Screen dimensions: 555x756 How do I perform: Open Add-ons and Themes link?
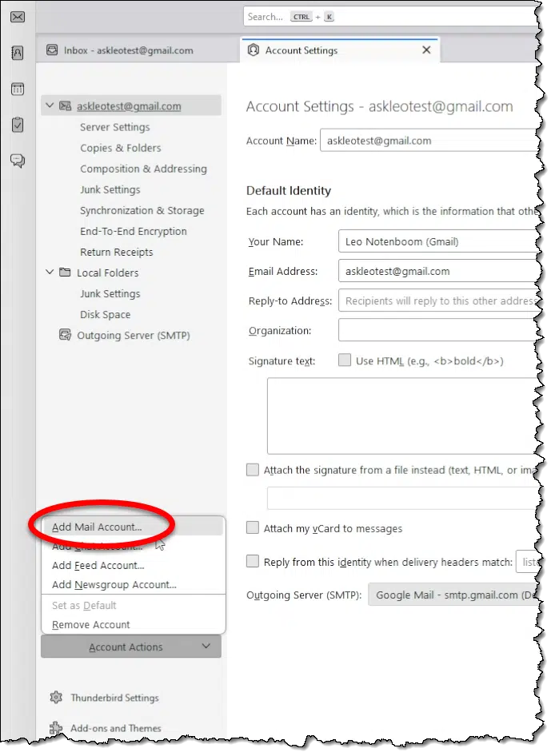116,728
